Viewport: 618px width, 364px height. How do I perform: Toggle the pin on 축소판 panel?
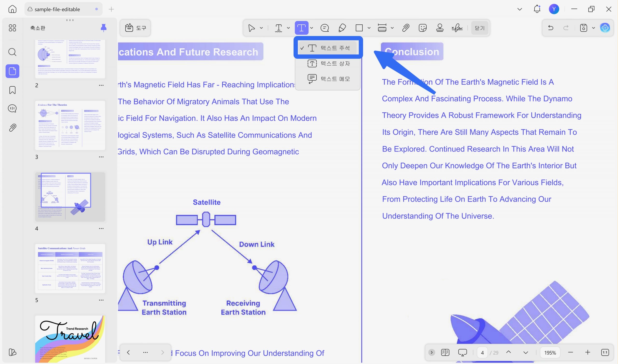[x=104, y=28]
